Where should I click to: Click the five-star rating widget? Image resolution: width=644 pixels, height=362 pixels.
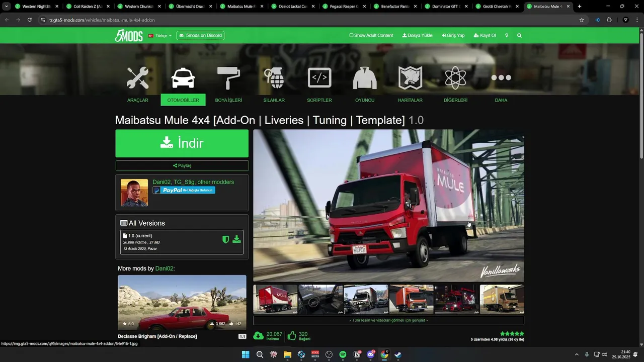point(512,333)
